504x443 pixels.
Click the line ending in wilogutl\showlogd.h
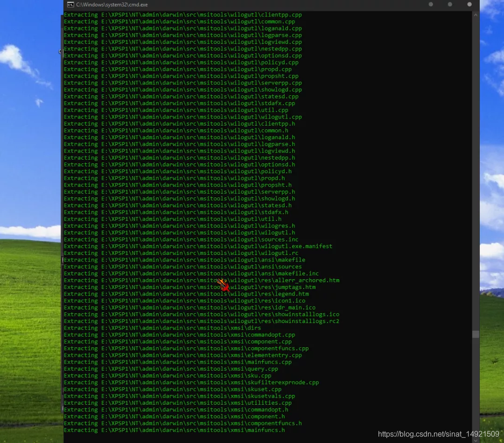[179, 199]
